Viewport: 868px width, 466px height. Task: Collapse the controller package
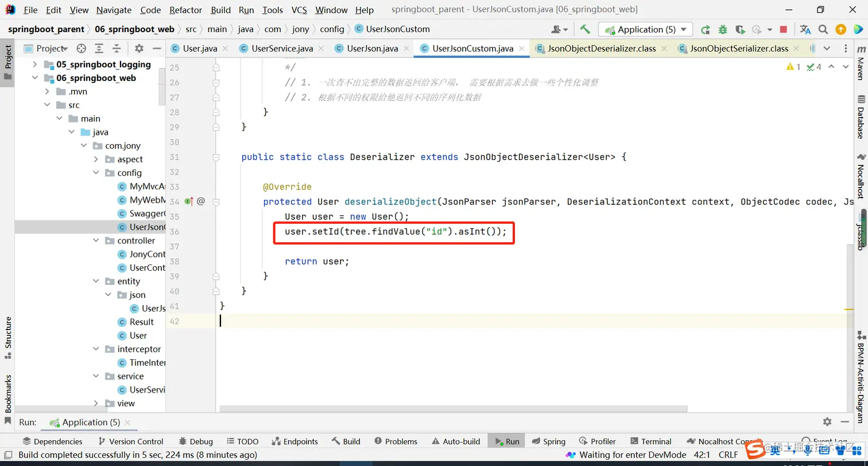(96, 240)
